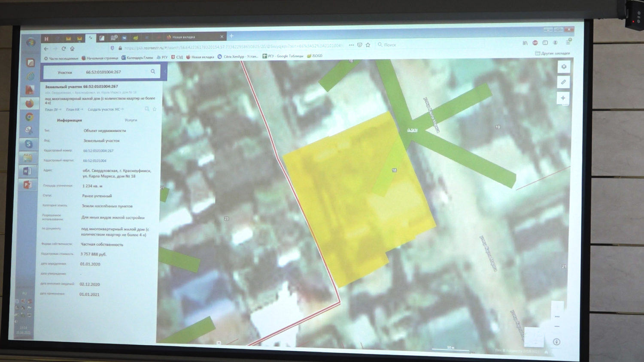Screen dimensions: 644x362
Task: Add parcel to favorites with star icon
Action: click(154, 109)
